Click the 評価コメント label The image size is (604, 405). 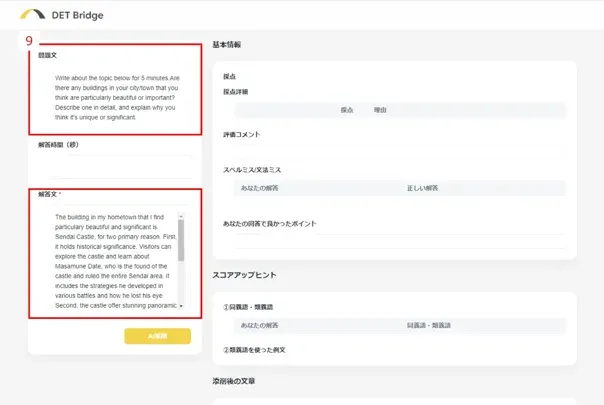[242, 134]
